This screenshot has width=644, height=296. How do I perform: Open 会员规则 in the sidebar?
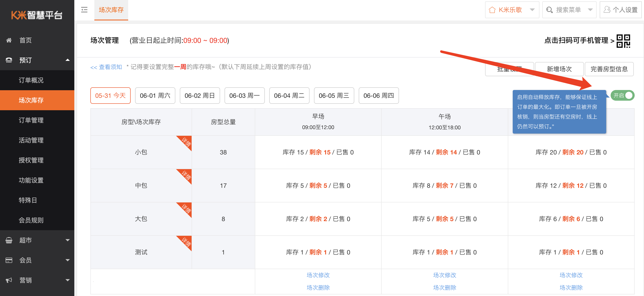37,220
